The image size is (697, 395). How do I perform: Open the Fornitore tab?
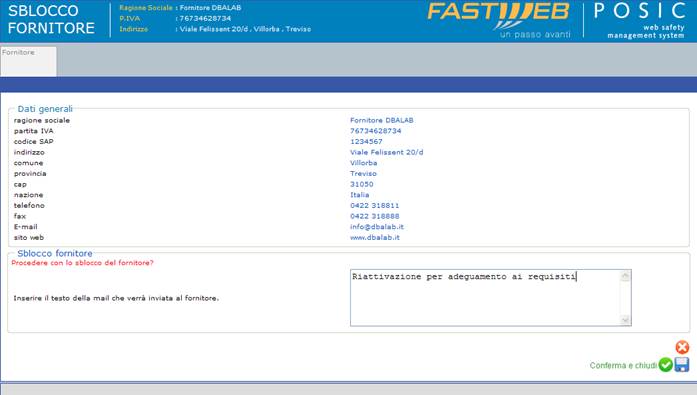(28, 61)
